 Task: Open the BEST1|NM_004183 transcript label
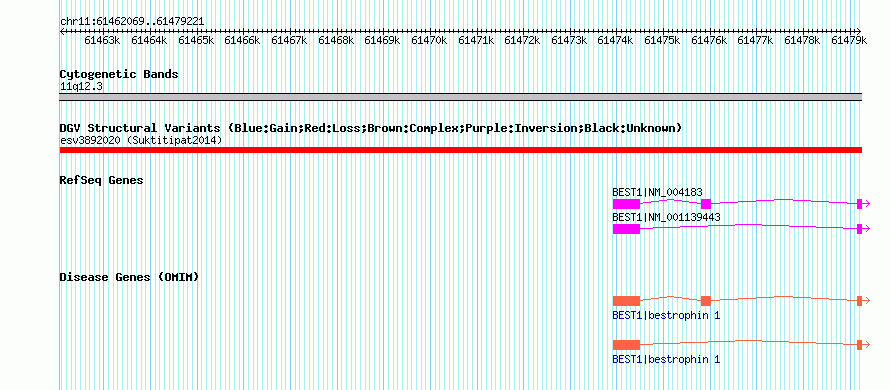pyautogui.click(x=657, y=192)
